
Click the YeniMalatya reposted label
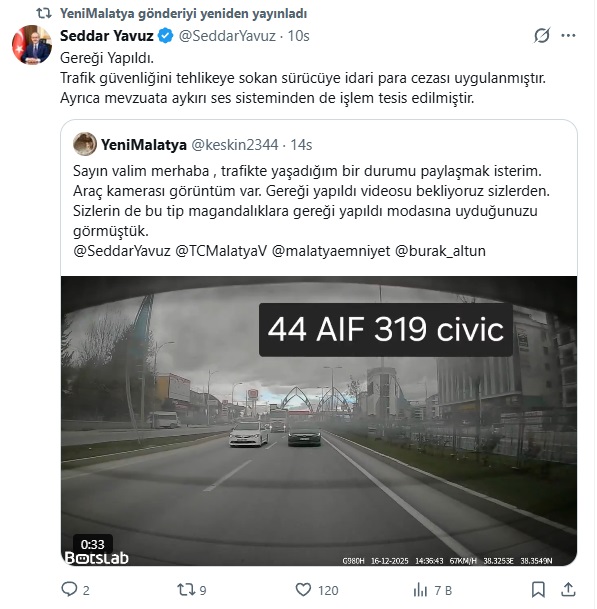[183, 13]
